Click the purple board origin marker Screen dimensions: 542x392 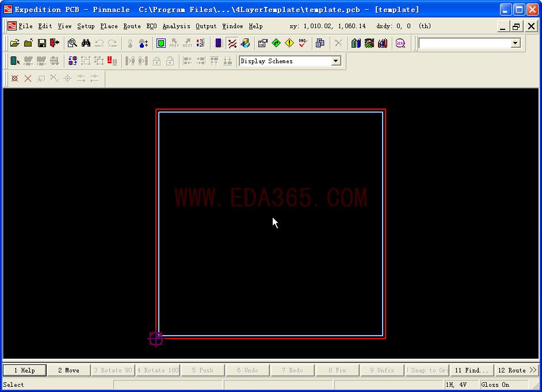156,339
